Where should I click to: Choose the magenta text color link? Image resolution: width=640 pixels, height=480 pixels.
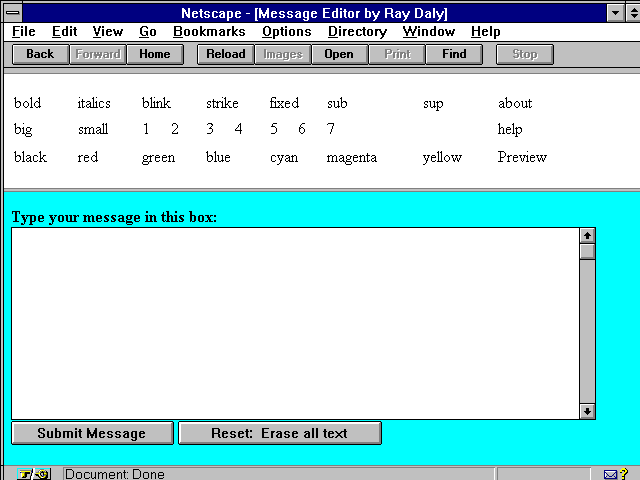351,158
